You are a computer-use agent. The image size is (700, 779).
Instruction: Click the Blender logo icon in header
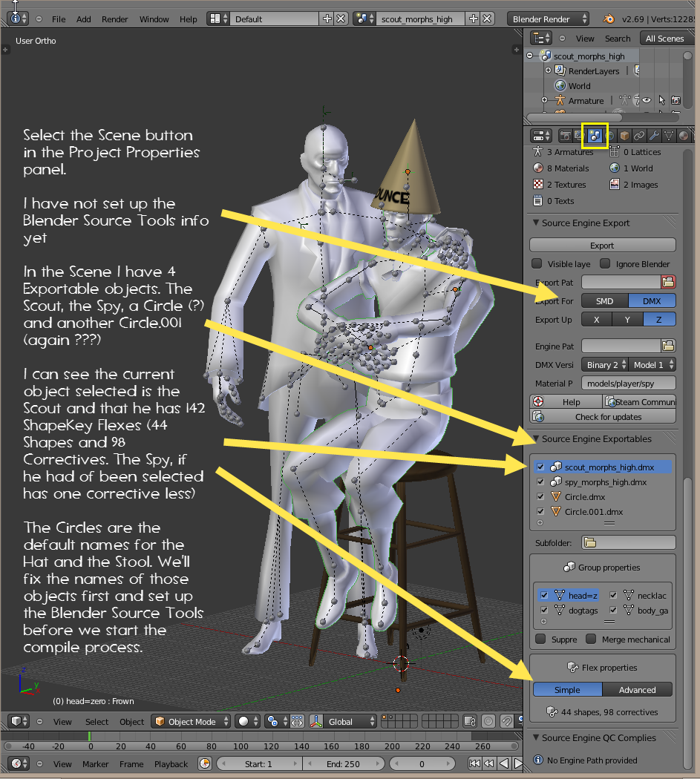(x=608, y=19)
